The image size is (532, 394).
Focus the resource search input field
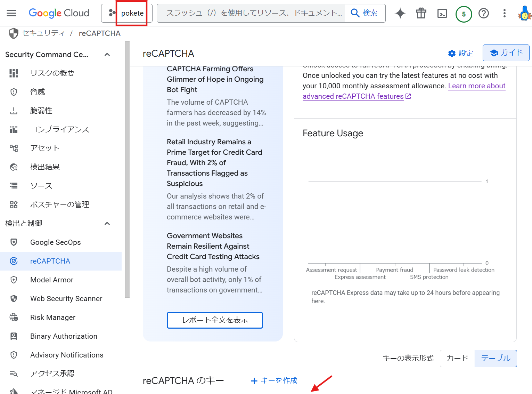tap(251, 13)
